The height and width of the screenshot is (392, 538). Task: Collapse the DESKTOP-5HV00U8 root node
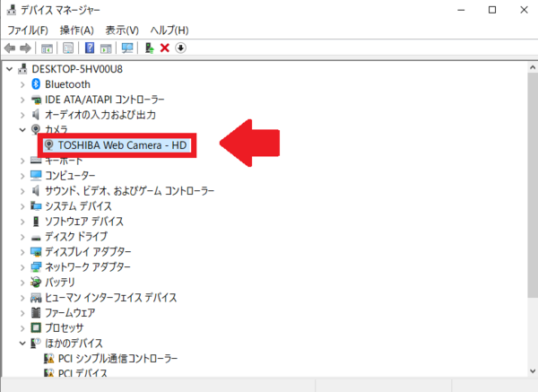click(x=10, y=69)
